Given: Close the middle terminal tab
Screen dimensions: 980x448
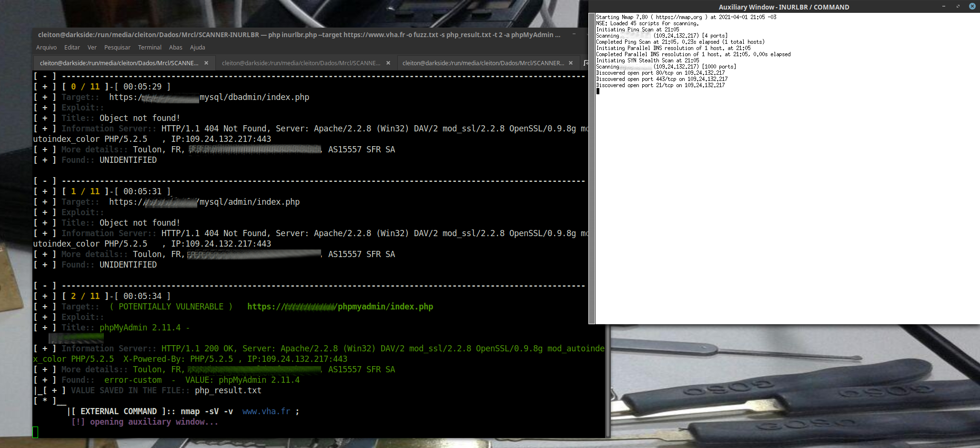Looking at the screenshot, I should pos(388,62).
